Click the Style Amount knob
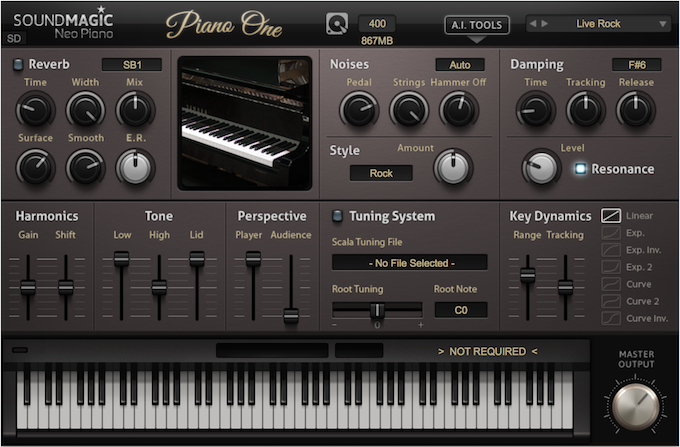 click(x=453, y=167)
